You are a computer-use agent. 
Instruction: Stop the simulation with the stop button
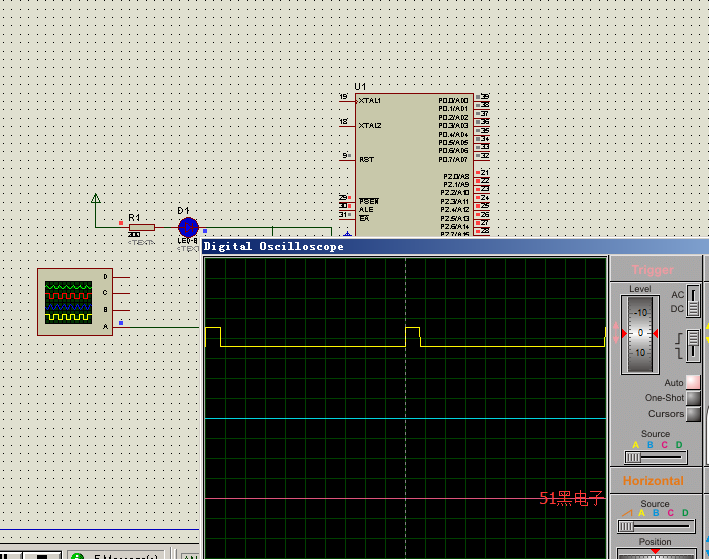pos(42,556)
